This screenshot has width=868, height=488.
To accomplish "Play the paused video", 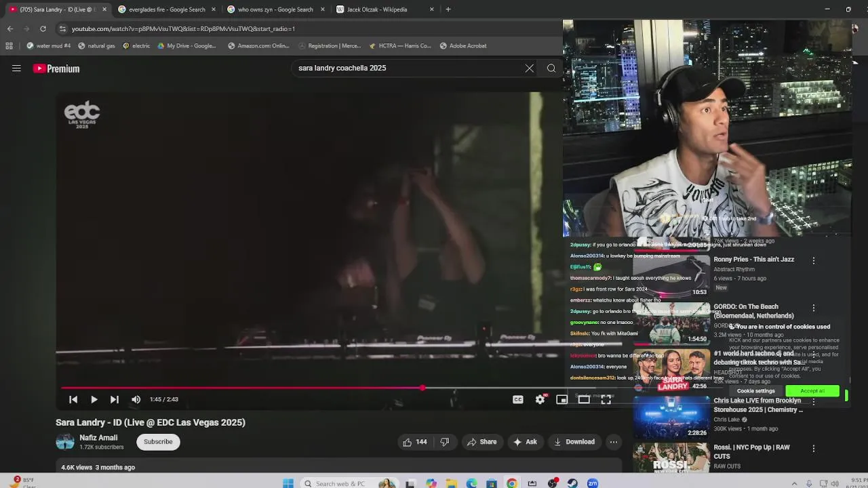I will pyautogui.click(x=94, y=400).
